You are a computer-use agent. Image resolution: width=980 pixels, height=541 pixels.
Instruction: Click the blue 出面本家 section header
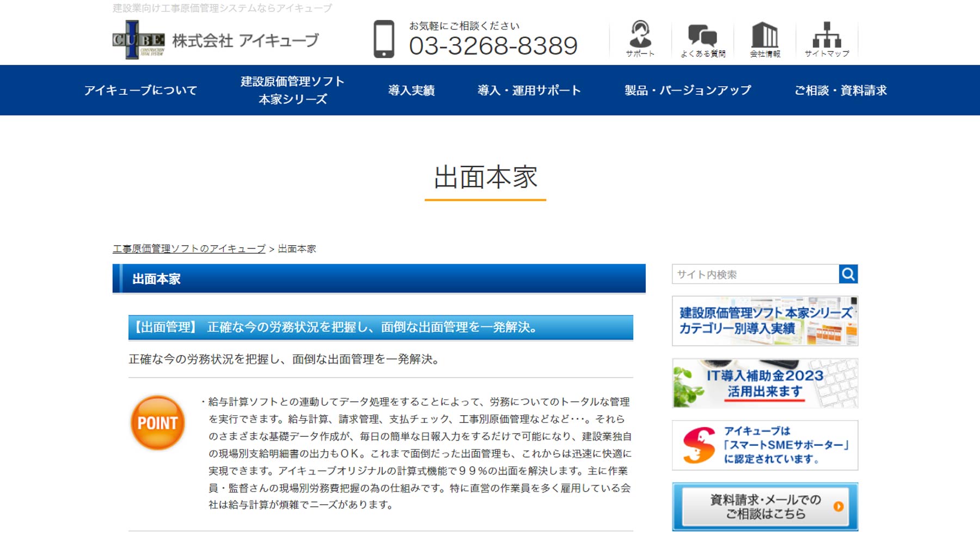click(379, 279)
